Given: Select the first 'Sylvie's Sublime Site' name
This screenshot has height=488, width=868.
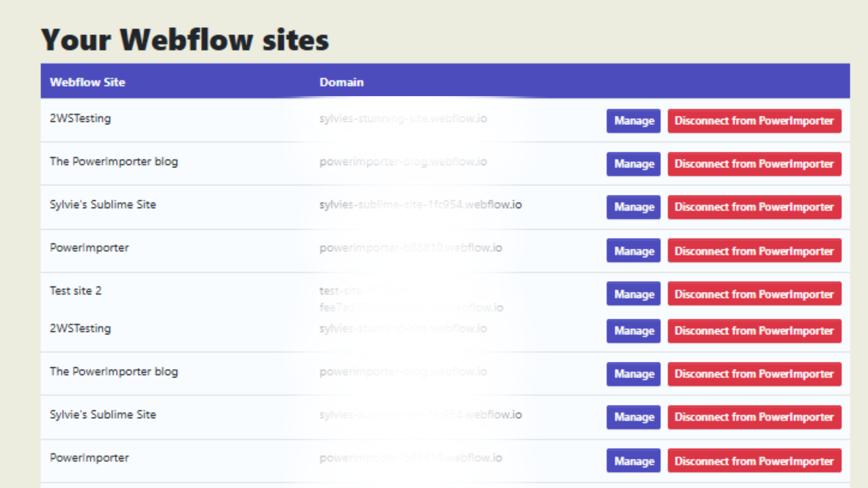Looking at the screenshot, I should 103,205.
